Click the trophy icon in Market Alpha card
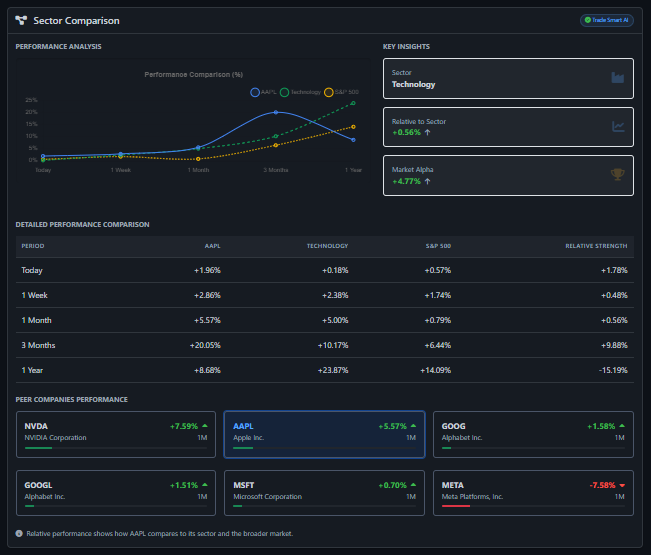The image size is (651, 555). 618,175
